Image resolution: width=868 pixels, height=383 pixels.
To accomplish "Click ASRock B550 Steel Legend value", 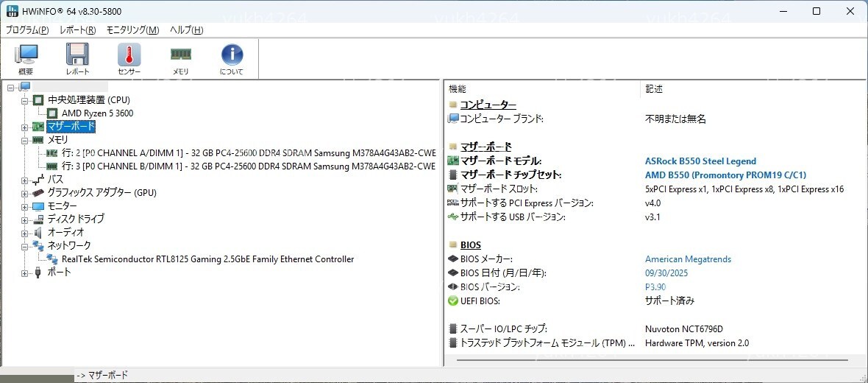I will [700, 161].
